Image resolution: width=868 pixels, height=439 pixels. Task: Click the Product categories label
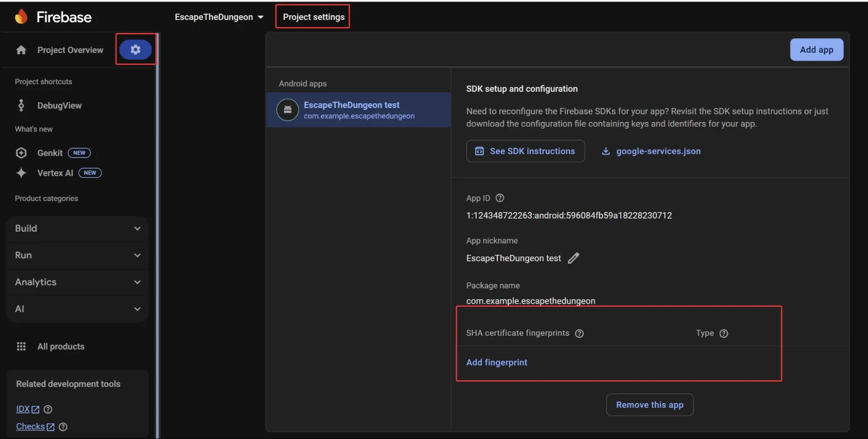(x=46, y=198)
